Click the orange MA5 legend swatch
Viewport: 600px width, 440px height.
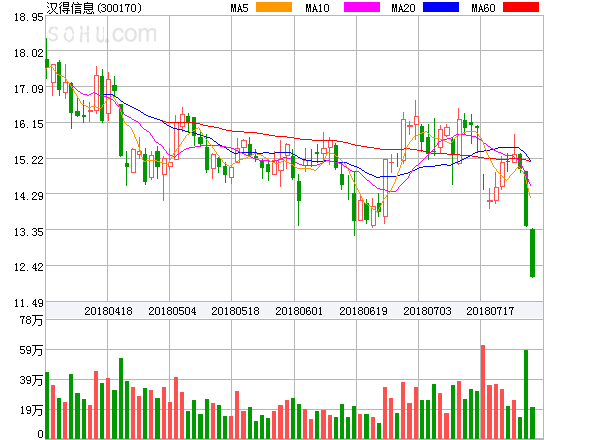274,7
